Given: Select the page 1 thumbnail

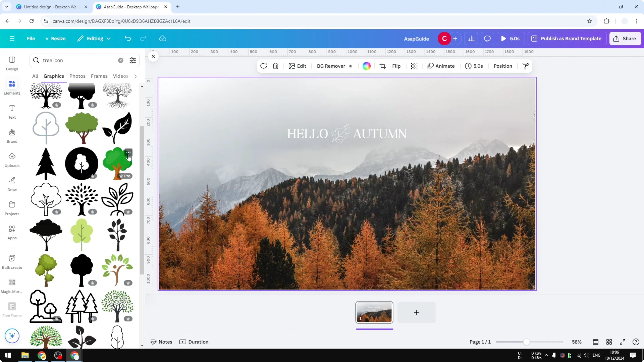Looking at the screenshot, I should (374, 312).
